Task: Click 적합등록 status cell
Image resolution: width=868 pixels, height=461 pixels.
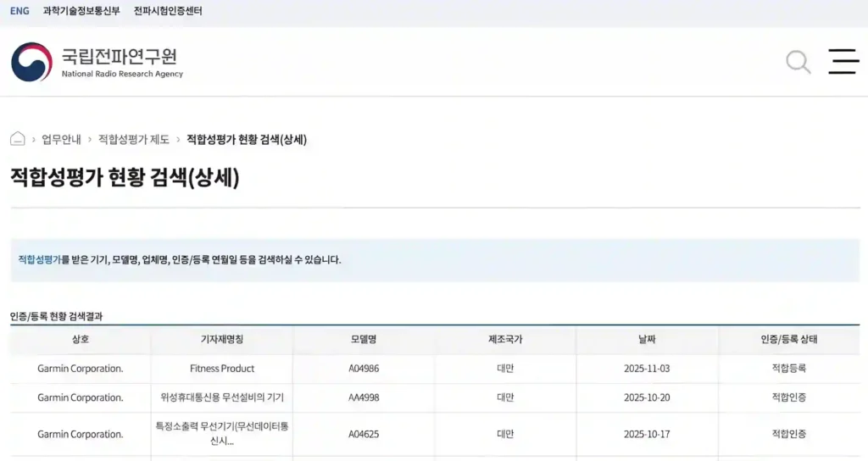Action: [789, 369]
